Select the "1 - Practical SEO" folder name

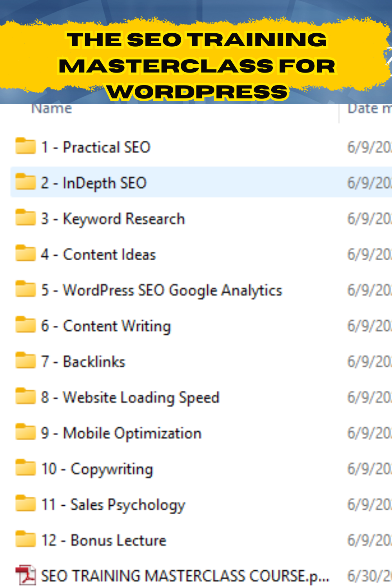[96, 147]
